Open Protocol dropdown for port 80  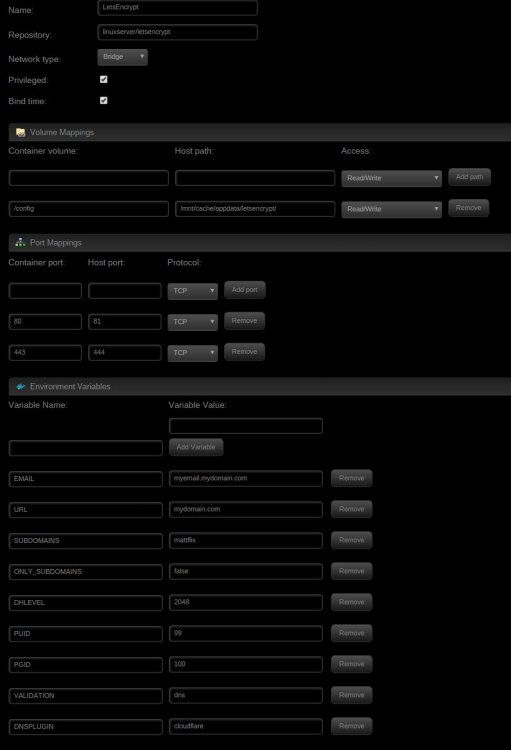pos(192,322)
